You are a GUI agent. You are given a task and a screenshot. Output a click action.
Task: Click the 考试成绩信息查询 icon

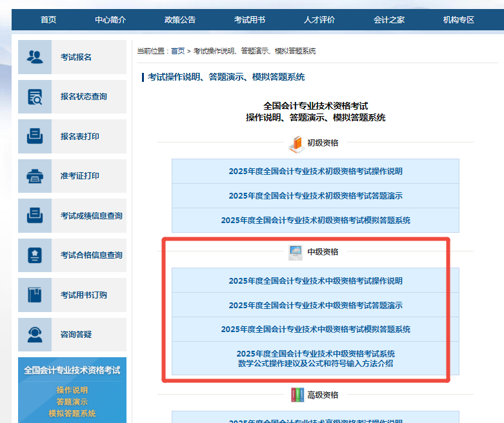click(x=35, y=216)
